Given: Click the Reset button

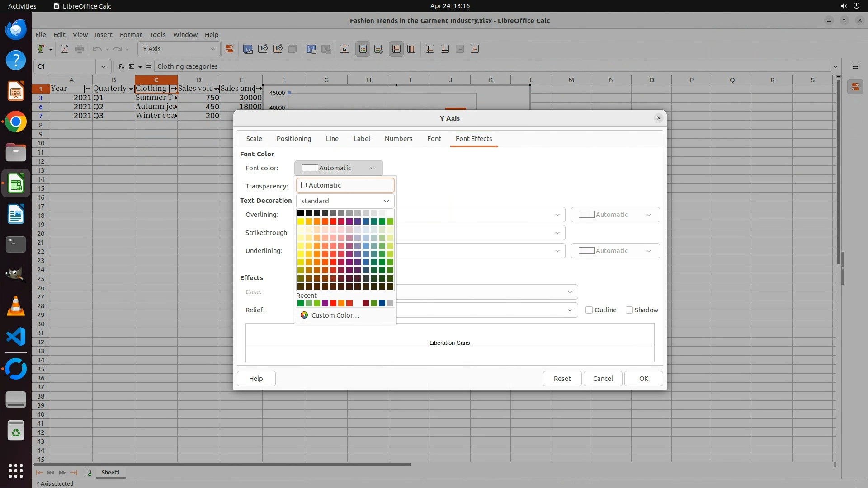Looking at the screenshot, I should click(562, 379).
